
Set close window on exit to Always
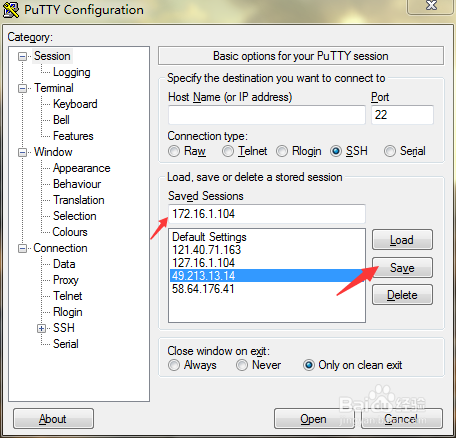[174, 365]
